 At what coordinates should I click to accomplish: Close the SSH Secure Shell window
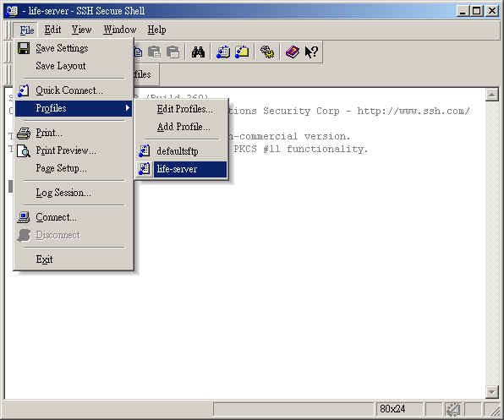coord(492,11)
